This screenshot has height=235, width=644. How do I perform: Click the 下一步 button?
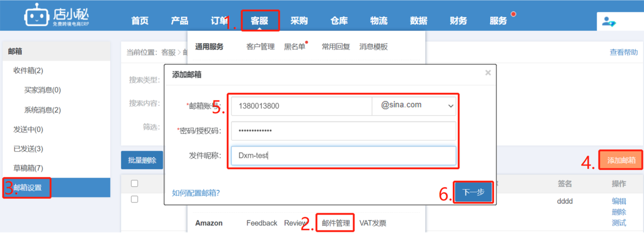(x=473, y=192)
